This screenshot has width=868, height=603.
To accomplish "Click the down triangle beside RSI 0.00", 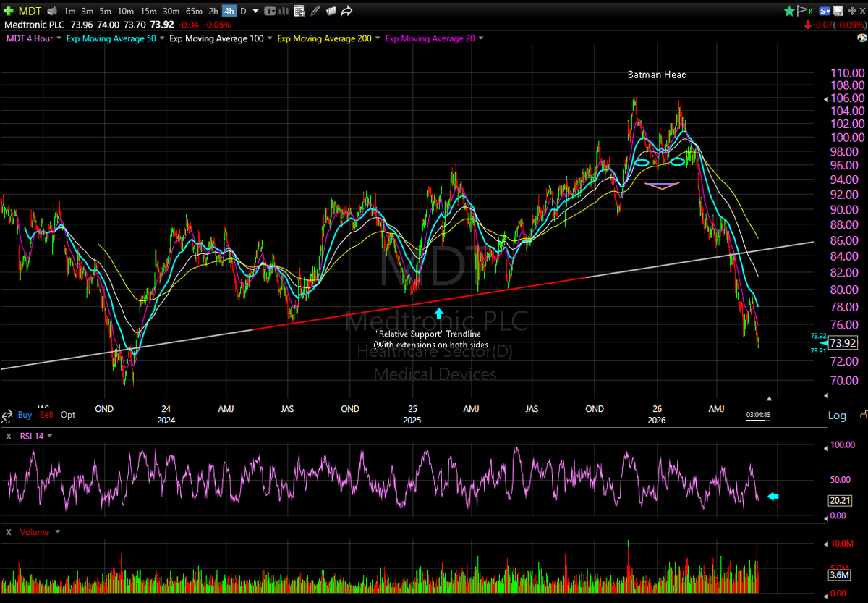I will (826, 518).
